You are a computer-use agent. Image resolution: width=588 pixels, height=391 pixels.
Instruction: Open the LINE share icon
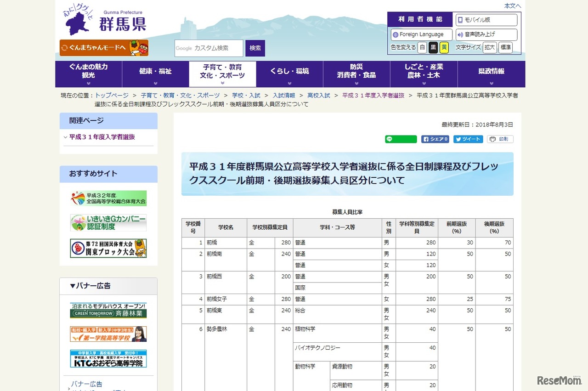point(400,139)
